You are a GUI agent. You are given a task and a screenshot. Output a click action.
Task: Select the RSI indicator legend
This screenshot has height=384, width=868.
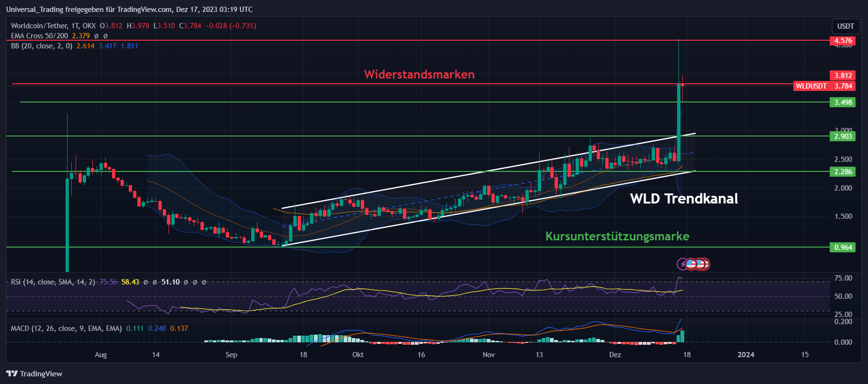(x=53, y=282)
